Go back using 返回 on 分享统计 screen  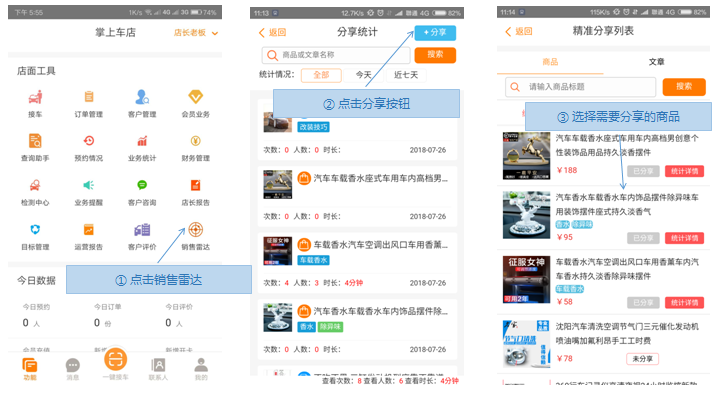pyautogui.click(x=273, y=32)
